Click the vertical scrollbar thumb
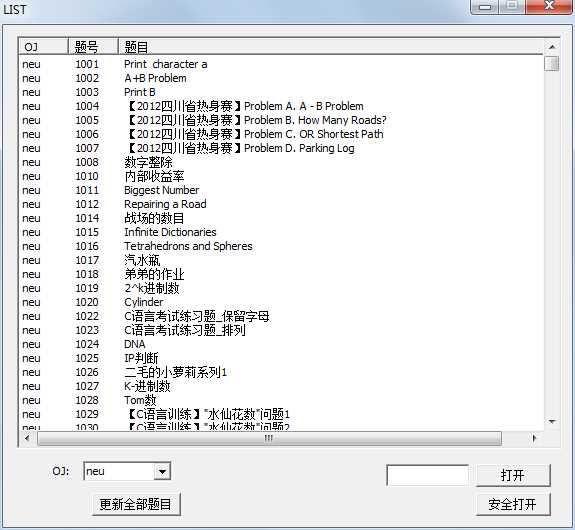The image size is (575, 530). [552, 63]
